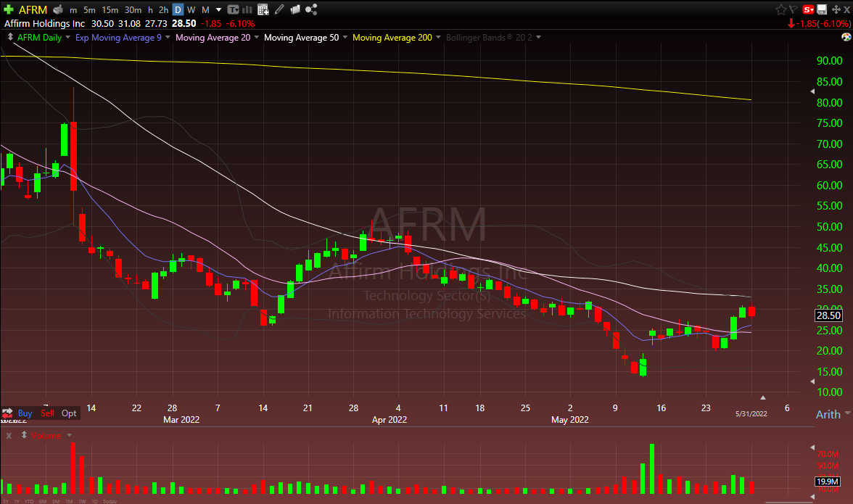853x504 pixels.
Task: Expand the Moving Average 50 dropdown
Action: [x=345, y=38]
